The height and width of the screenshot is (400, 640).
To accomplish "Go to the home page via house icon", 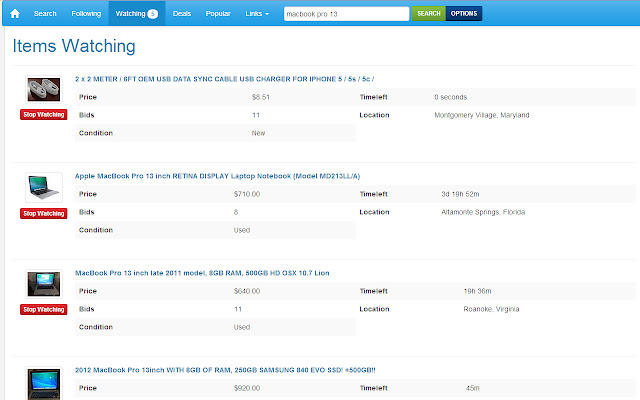I will click(x=15, y=13).
